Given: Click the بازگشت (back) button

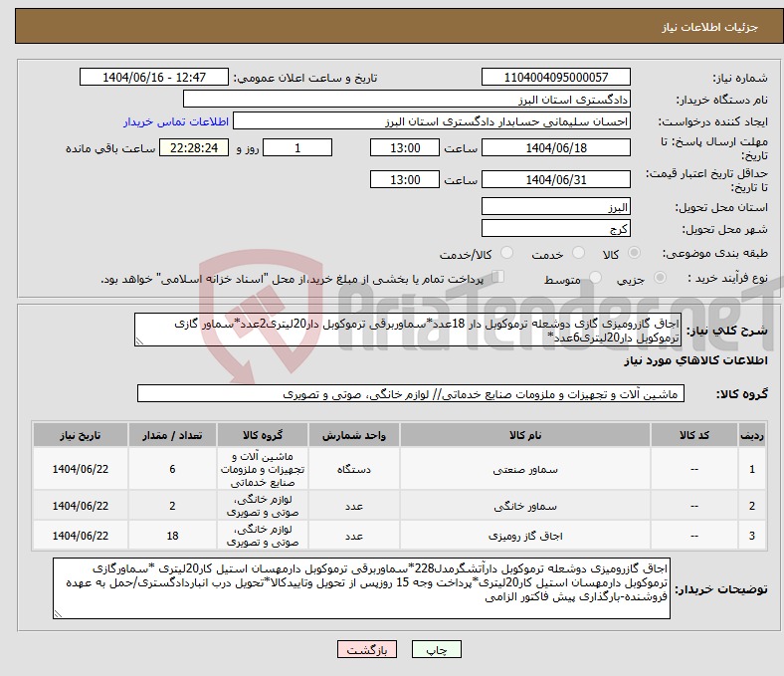Looking at the screenshot, I should [x=366, y=649].
